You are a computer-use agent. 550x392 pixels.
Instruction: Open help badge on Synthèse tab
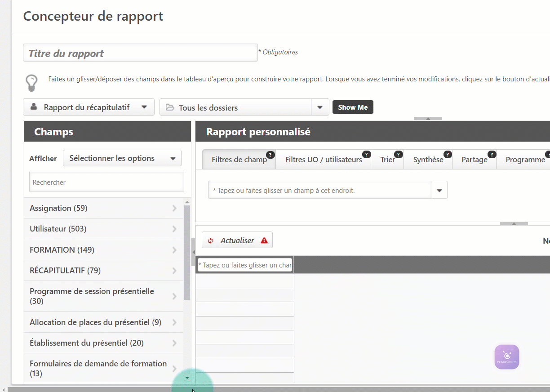[447, 155]
